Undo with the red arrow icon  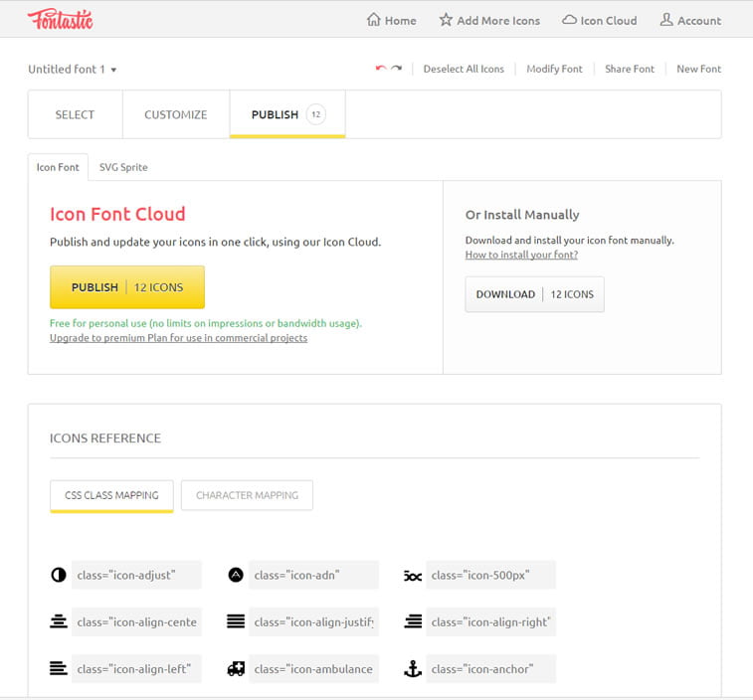(x=381, y=69)
